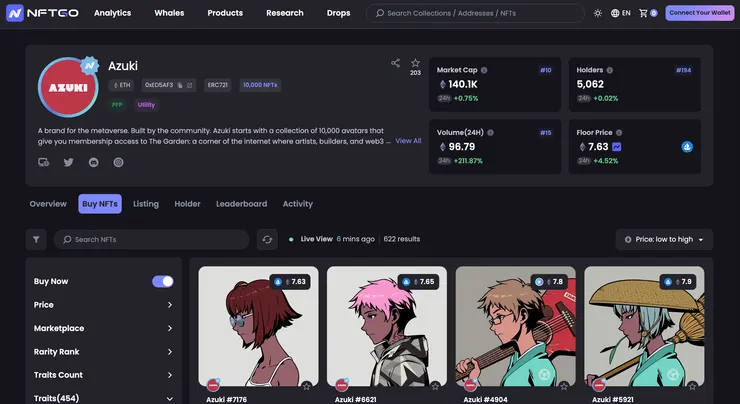Click the Volume(24H) info icon
The image size is (740, 404).
[490, 133]
